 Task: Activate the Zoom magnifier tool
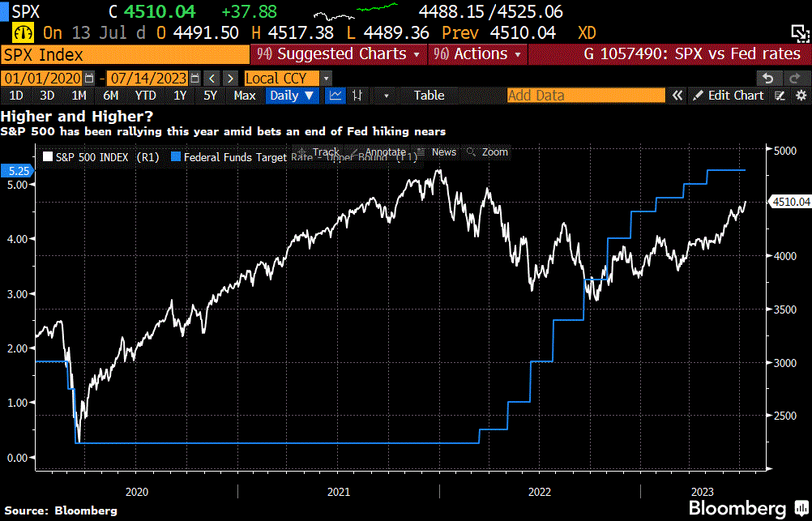coord(488,152)
